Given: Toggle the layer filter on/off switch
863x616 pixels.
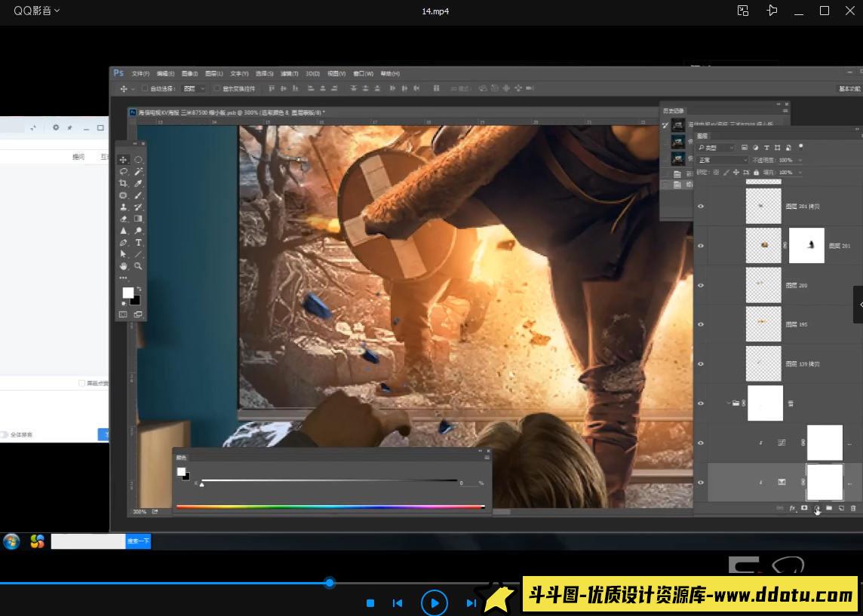Looking at the screenshot, I should click(x=801, y=147).
